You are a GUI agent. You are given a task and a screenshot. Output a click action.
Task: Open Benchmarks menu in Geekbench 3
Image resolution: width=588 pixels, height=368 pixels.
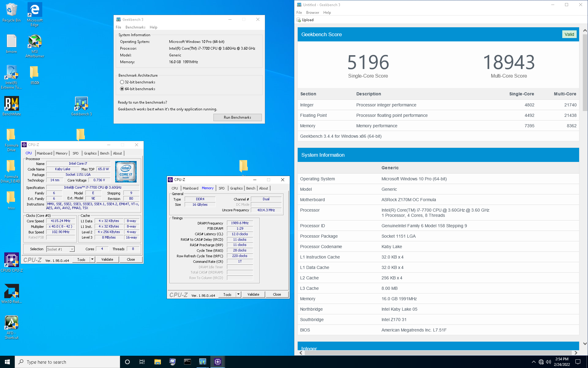tap(135, 27)
